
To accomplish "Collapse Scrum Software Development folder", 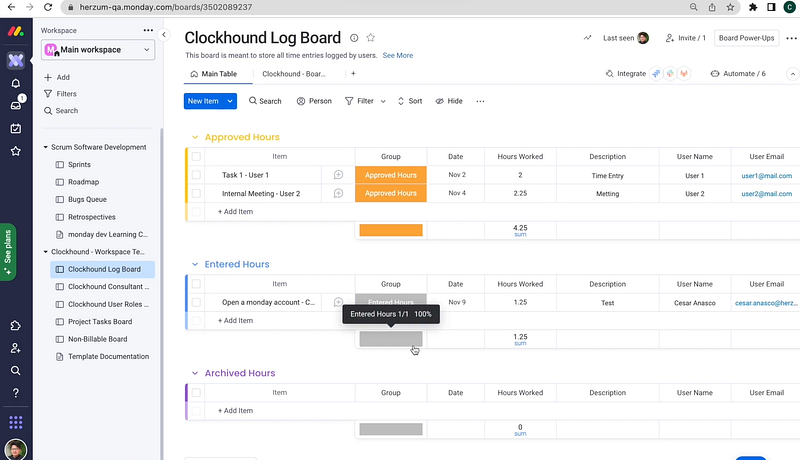I will tap(45, 147).
